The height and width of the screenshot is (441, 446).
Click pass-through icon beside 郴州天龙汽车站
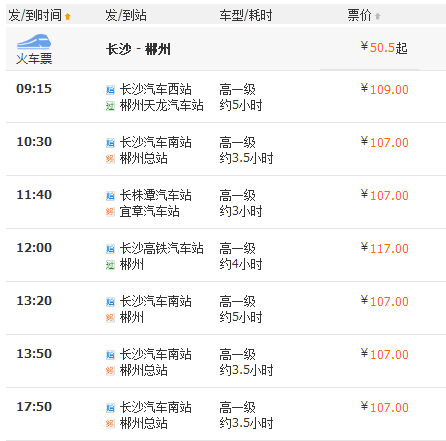point(110,106)
